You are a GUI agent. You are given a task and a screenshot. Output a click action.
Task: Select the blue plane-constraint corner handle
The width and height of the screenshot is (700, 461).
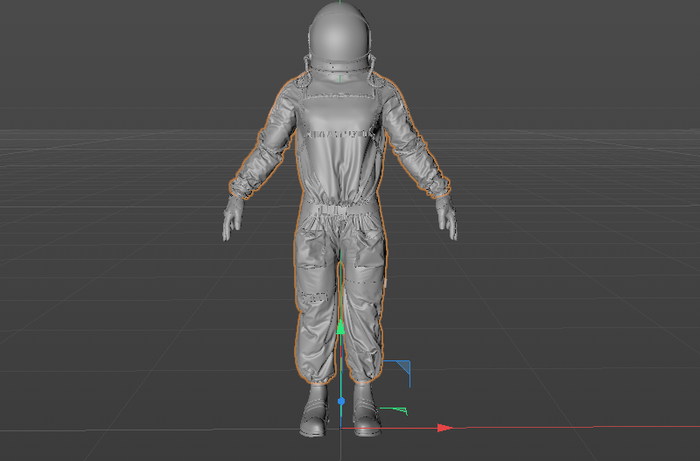pyautogui.click(x=402, y=369)
